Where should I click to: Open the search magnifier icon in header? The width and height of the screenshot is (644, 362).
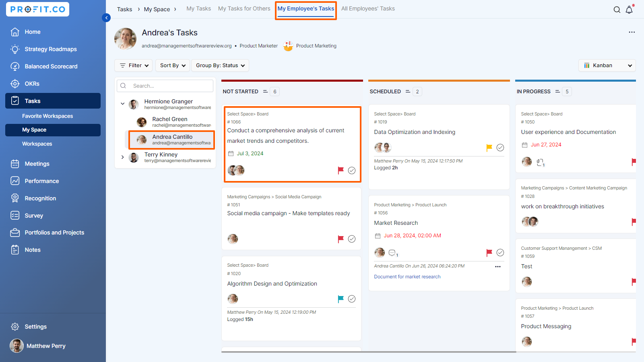[617, 10]
